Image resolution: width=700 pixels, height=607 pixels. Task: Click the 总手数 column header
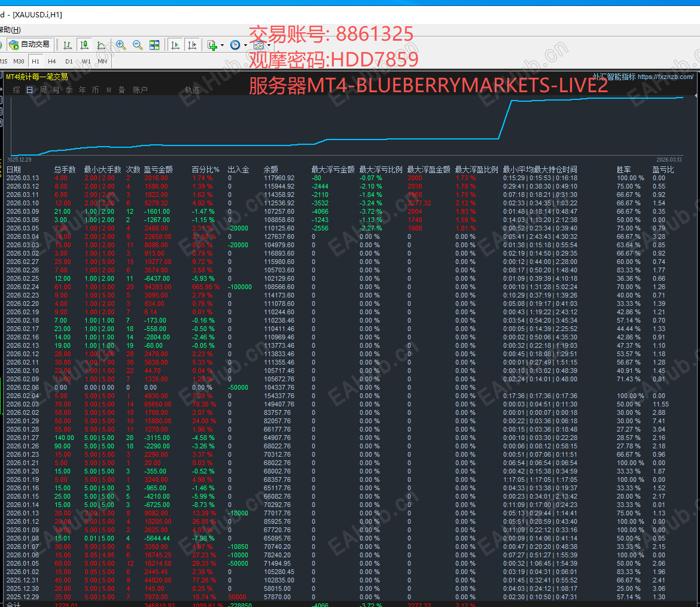click(65, 170)
